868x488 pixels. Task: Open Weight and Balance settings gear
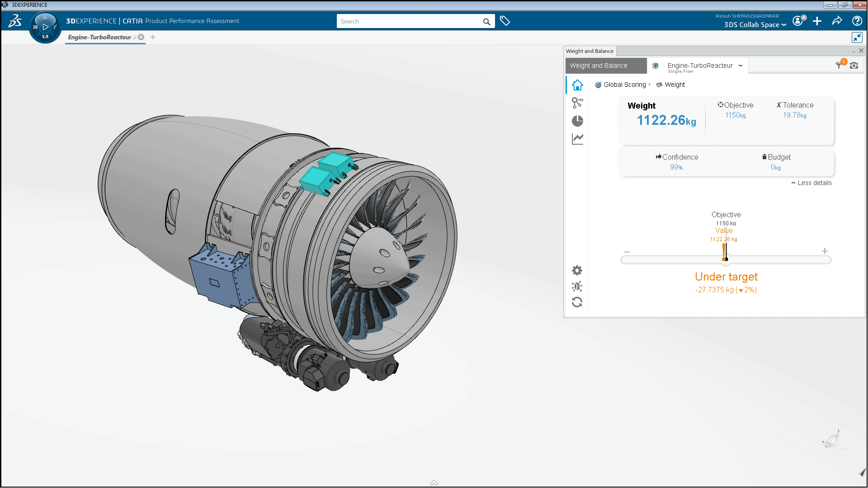coord(577,271)
